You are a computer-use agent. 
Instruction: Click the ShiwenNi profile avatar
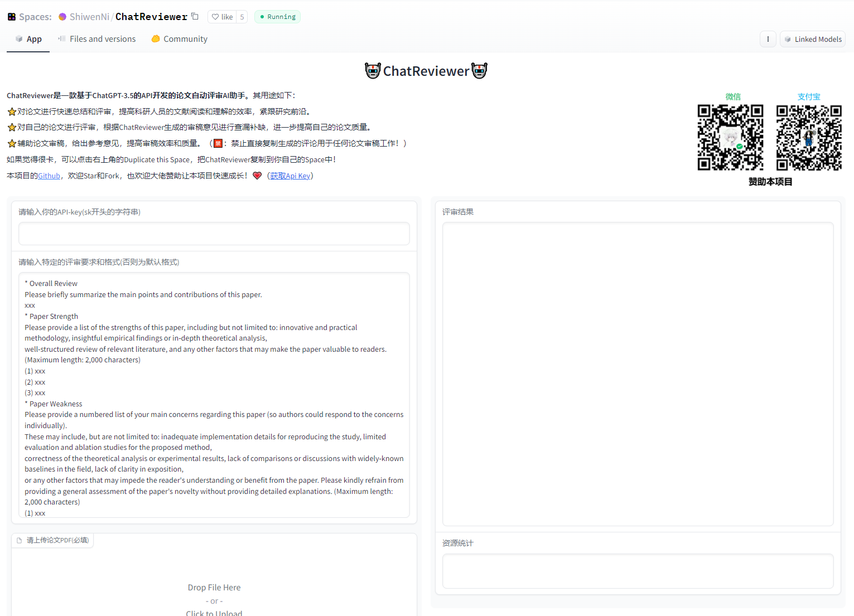(x=62, y=17)
